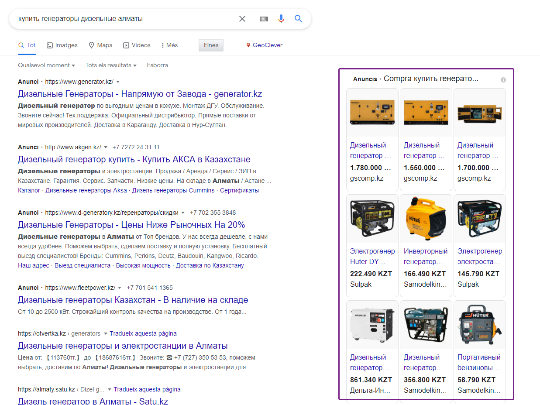
Task: Open the Каталог sitelink under the AKSA ad
Action: [x=29, y=190]
